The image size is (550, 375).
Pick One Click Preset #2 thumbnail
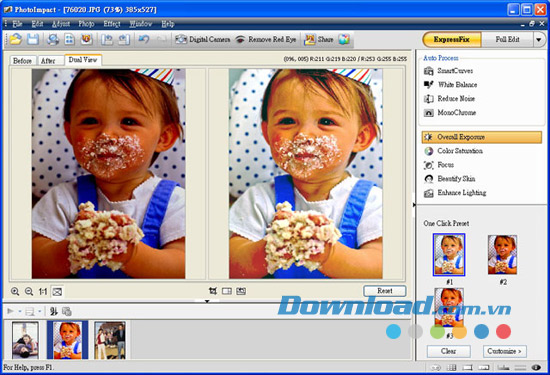pos(502,255)
